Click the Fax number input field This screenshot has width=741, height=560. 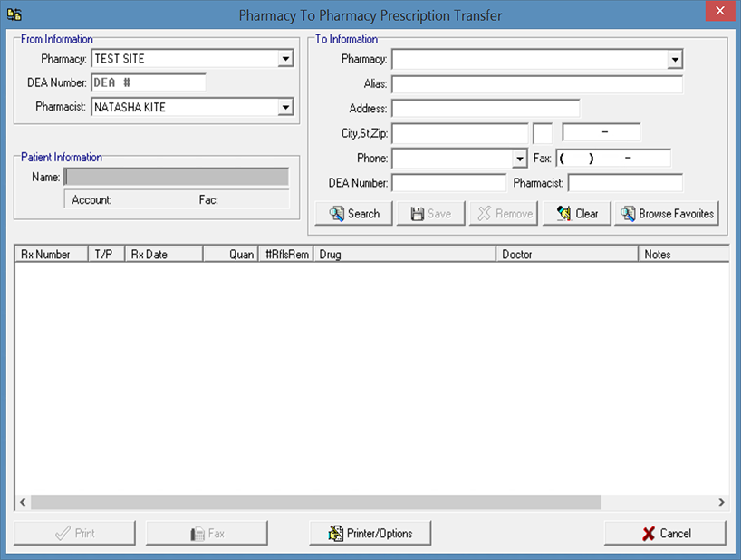613,159
